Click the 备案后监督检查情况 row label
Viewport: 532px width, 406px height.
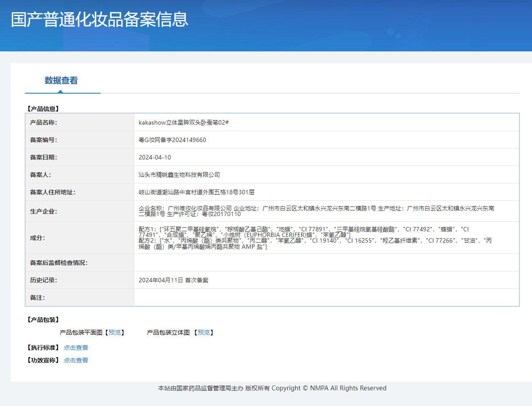[x=59, y=263]
